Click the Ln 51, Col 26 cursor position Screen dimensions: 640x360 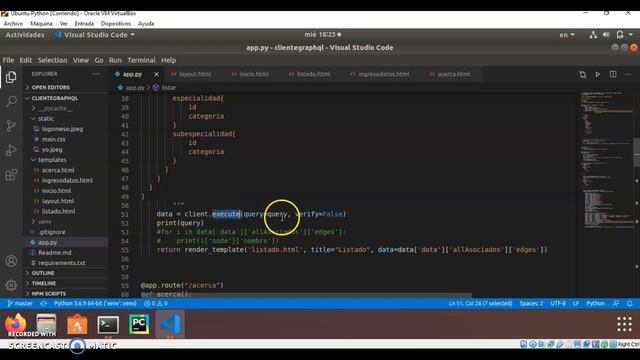pos(480,303)
